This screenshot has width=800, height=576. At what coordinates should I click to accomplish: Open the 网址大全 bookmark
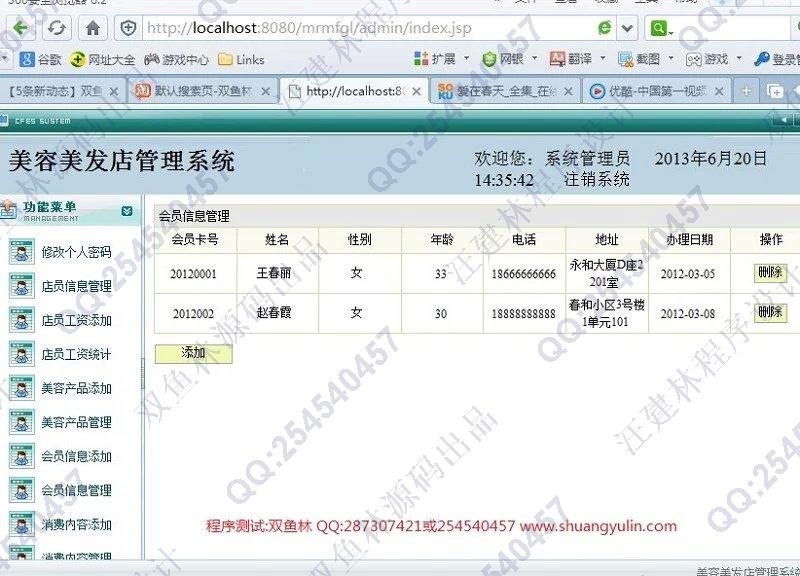103,60
